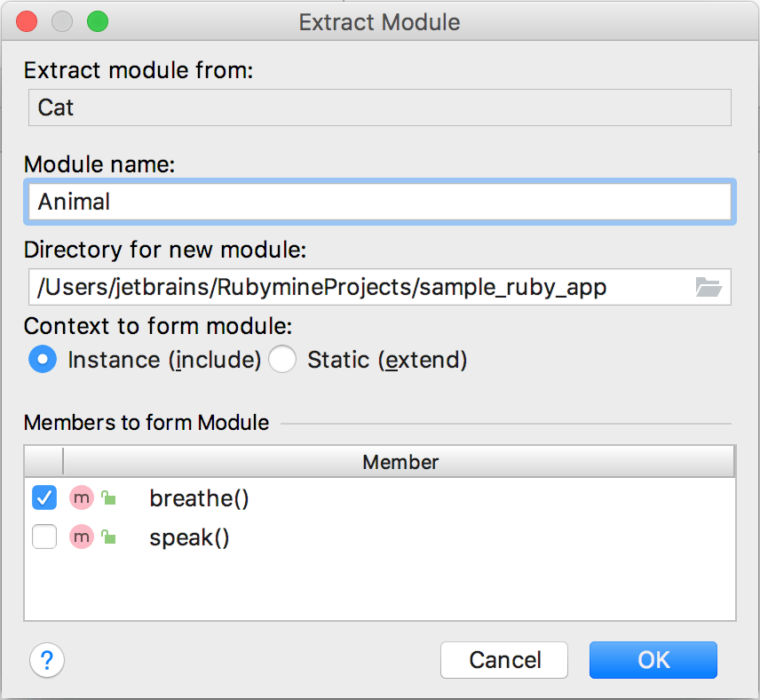The height and width of the screenshot is (700, 760).
Task: Select the Cat source field
Action: coord(355,107)
